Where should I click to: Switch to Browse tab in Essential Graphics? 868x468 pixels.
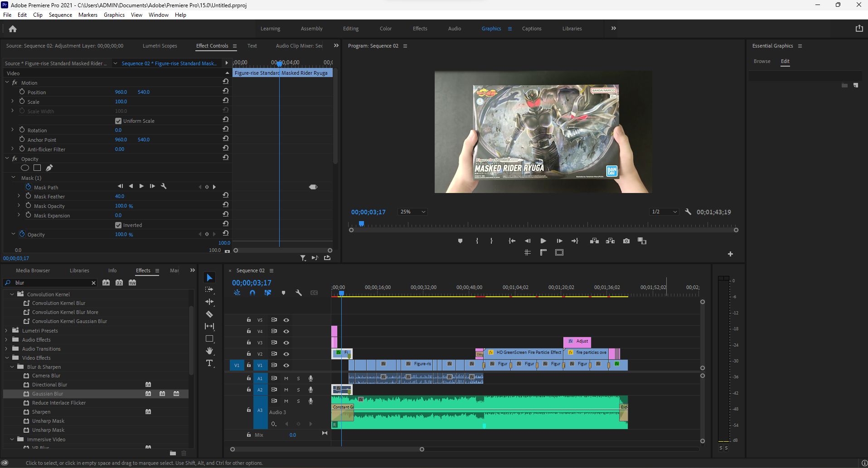(x=762, y=61)
